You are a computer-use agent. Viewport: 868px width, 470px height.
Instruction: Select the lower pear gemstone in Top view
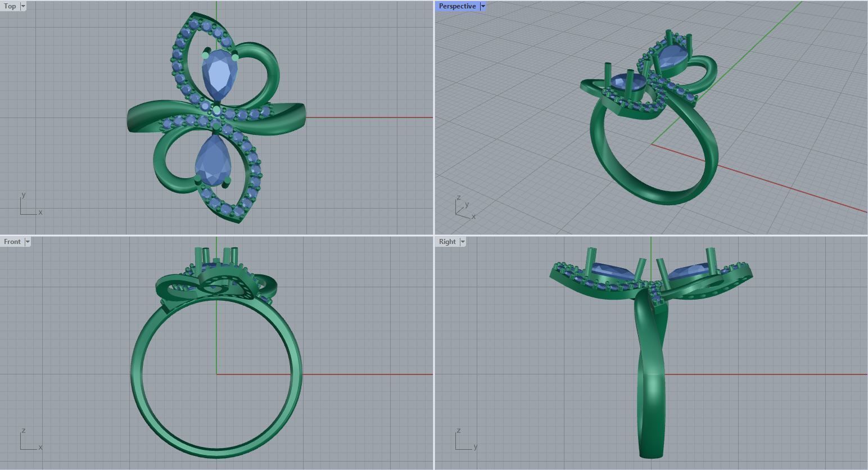click(213, 161)
